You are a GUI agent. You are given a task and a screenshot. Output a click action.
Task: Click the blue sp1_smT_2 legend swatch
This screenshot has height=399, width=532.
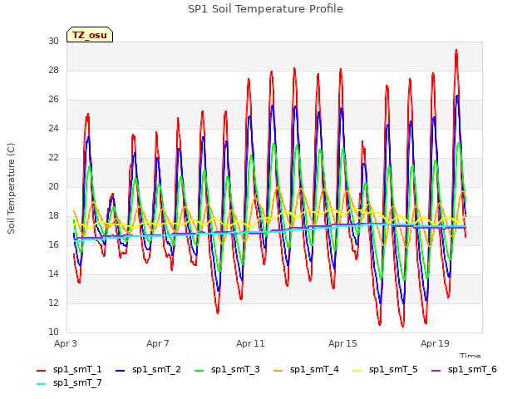click(120, 371)
